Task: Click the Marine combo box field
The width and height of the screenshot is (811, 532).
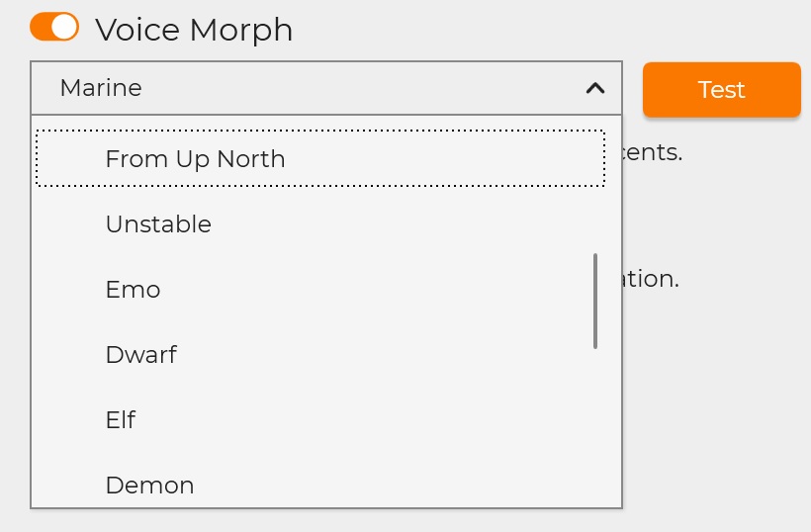Action: click(326, 88)
